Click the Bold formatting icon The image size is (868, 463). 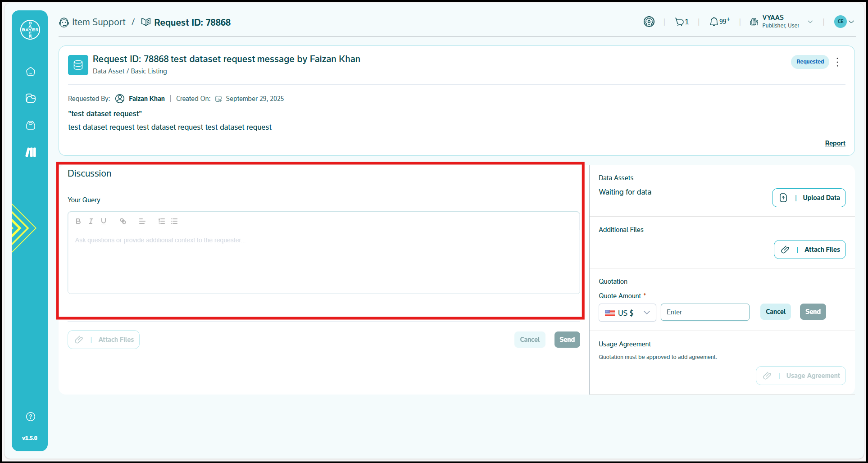(x=78, y=221)
